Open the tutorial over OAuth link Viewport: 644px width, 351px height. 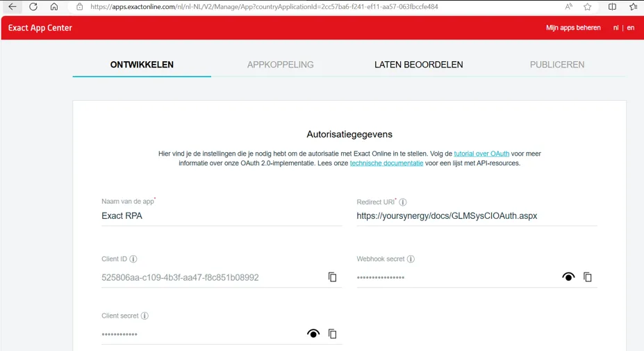(x=481, y=154)
